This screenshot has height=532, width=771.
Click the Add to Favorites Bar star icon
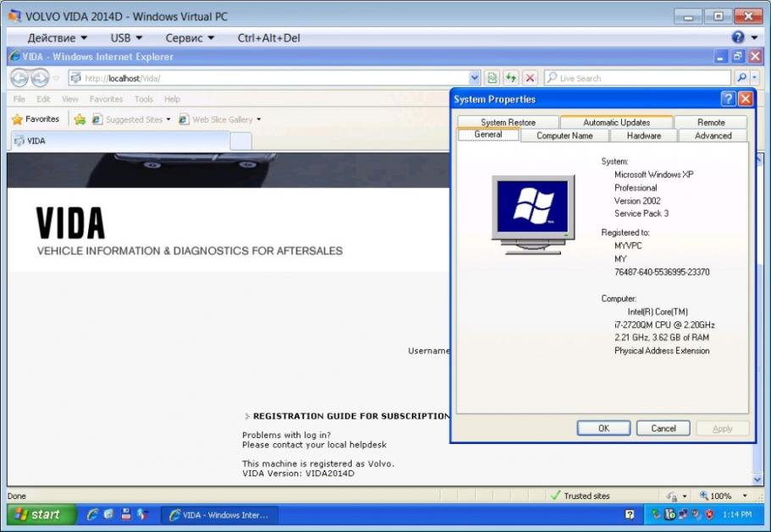[80, 119]
